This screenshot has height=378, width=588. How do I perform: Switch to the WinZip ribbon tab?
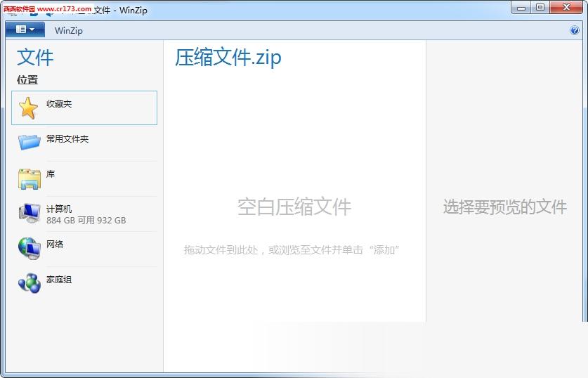(69, 31)
